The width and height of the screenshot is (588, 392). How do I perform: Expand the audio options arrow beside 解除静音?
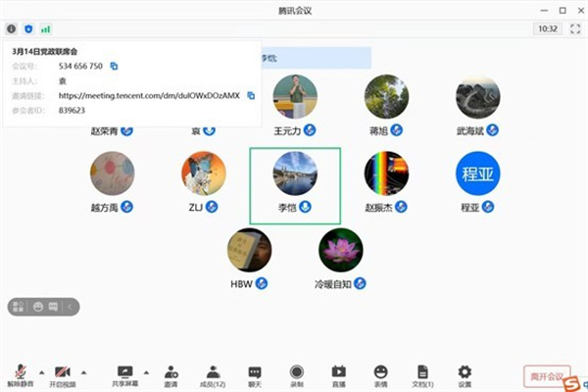coord(41,370)
